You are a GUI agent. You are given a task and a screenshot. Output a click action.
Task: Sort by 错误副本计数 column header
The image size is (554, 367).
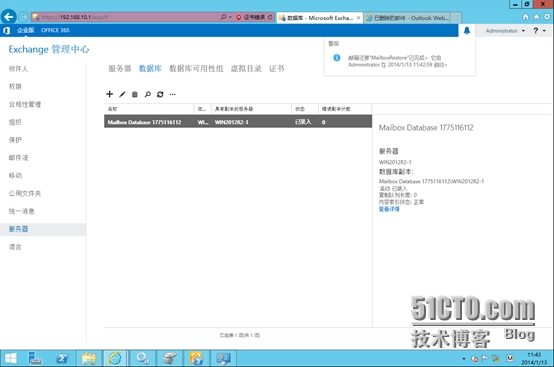345,109
